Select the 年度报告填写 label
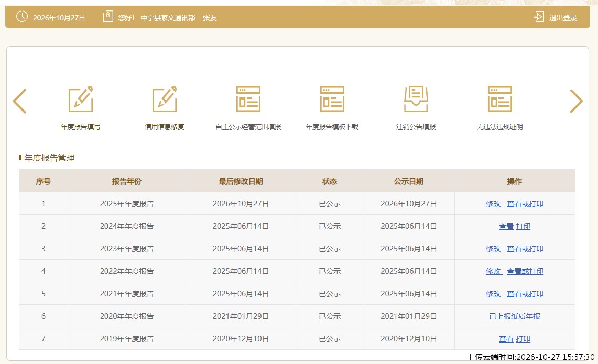The image size is (598, 364). [x=81, y=127]
